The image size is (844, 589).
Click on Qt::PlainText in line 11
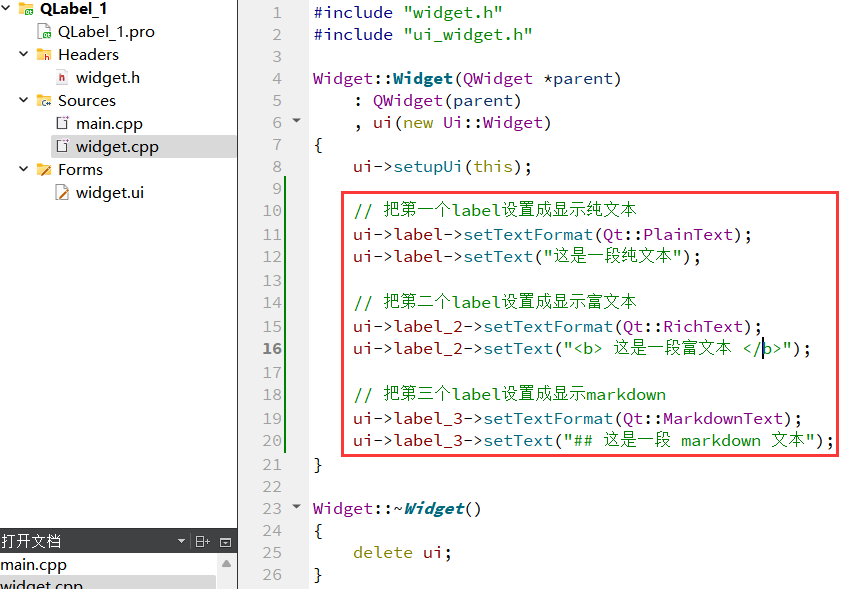pyautogui.click(x=668, y=235)
